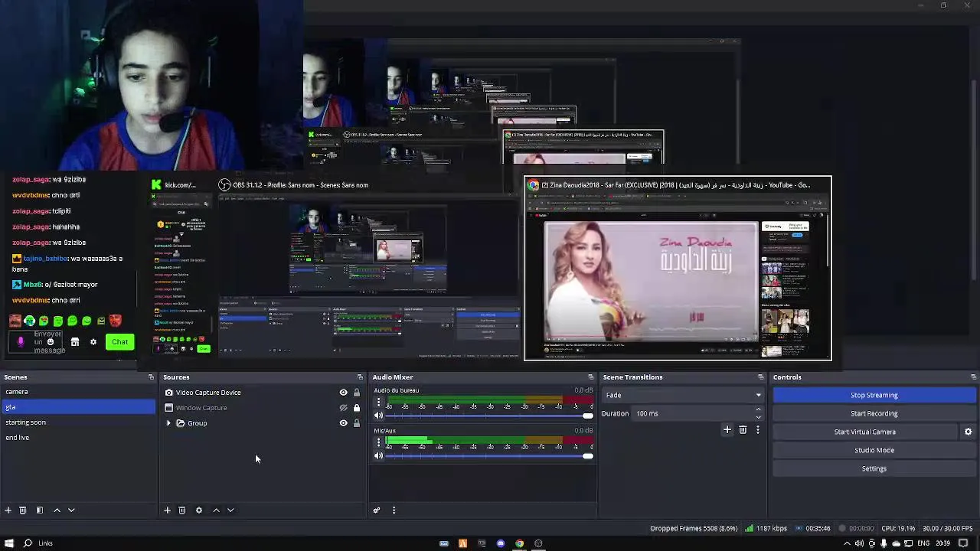
Task: Open advanced audio properties gears icon
Action: pos(377,510)
